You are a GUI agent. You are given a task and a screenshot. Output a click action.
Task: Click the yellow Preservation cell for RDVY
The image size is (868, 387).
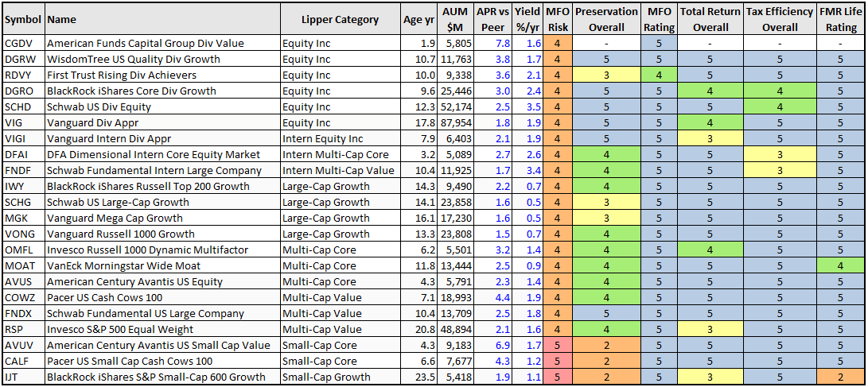(606, 75)
